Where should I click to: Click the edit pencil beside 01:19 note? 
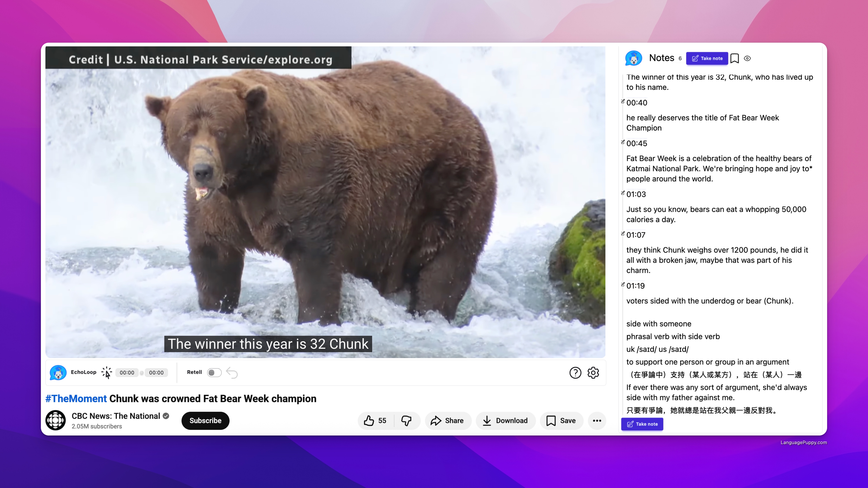pos(623,285)
